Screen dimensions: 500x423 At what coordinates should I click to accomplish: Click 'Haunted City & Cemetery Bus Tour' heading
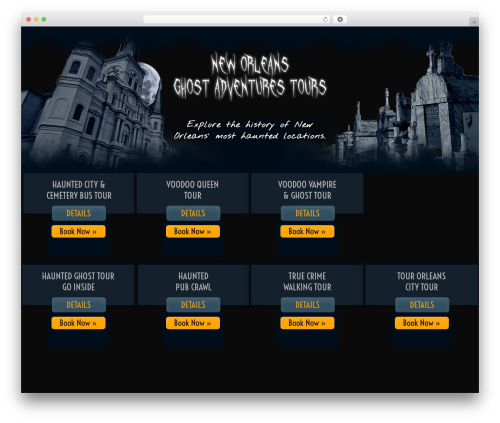pyautogui.click(x=79, y=190)
